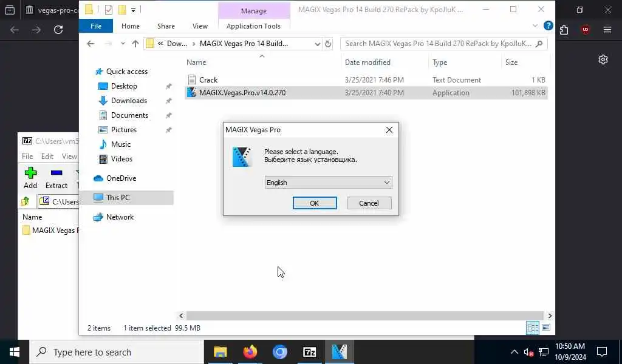Cancel the language selection dialog
The width and height of the screenshot is (622, 364).
pos(369,203)
